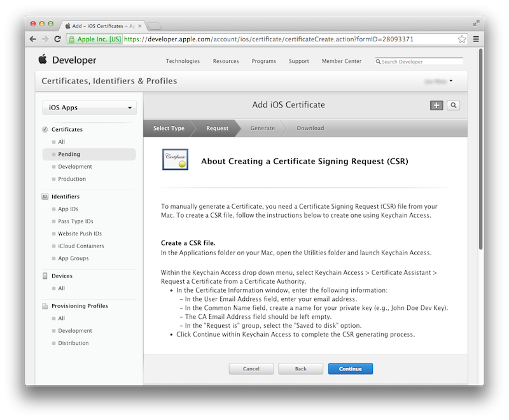Click the 'Certificates, Identifiers & Profiles' heading
This screenshot has height=420, width=509.
(109, 81)
